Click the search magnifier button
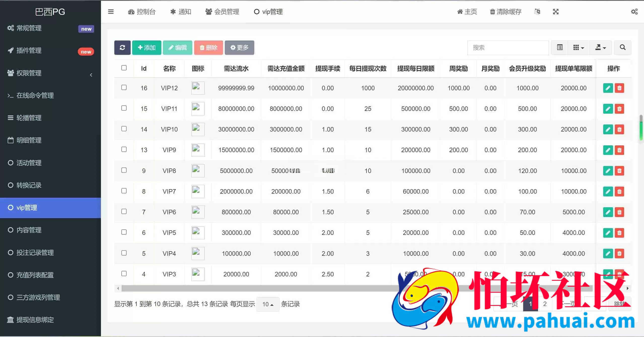Image resolution: width=644 pixels, height=337 pixels. 623,48
